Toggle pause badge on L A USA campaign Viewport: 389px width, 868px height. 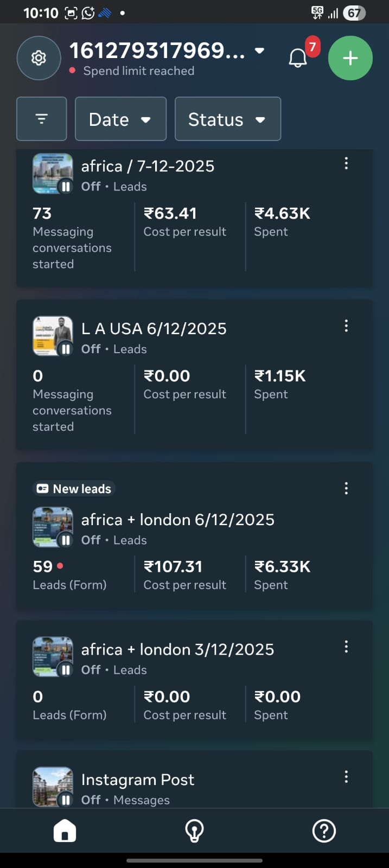coord(66,349)
